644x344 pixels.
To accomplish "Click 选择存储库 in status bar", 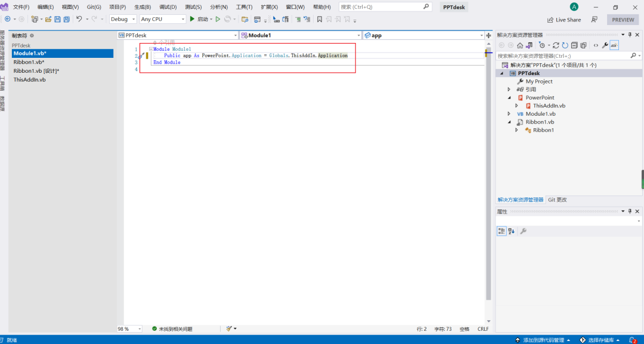I will pos(600,340).
